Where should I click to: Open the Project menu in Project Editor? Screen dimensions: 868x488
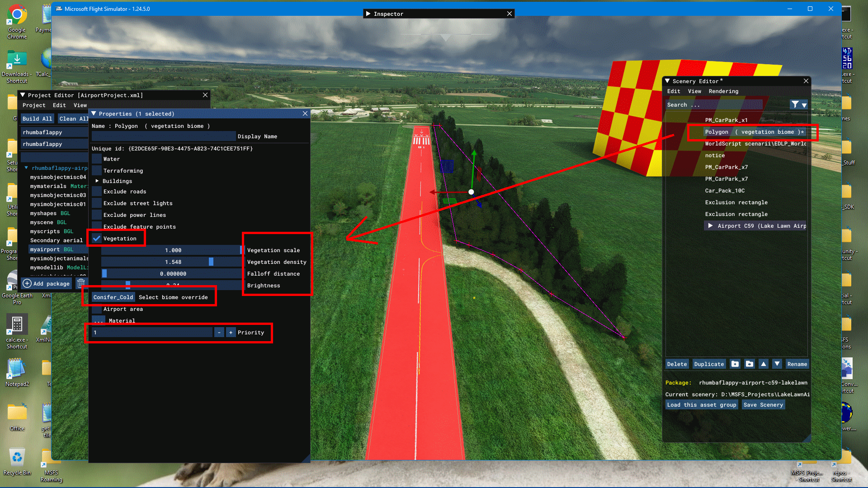click(x=34, y=105)
